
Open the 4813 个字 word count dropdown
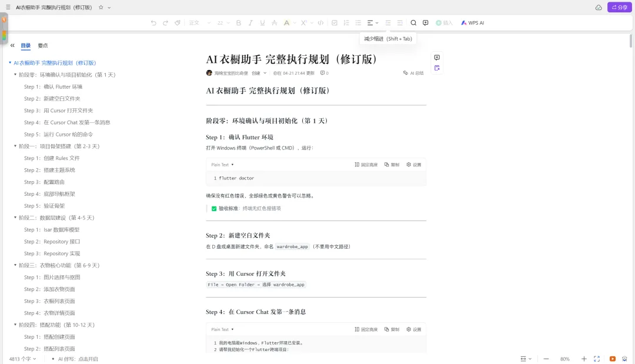coord(23,359)
